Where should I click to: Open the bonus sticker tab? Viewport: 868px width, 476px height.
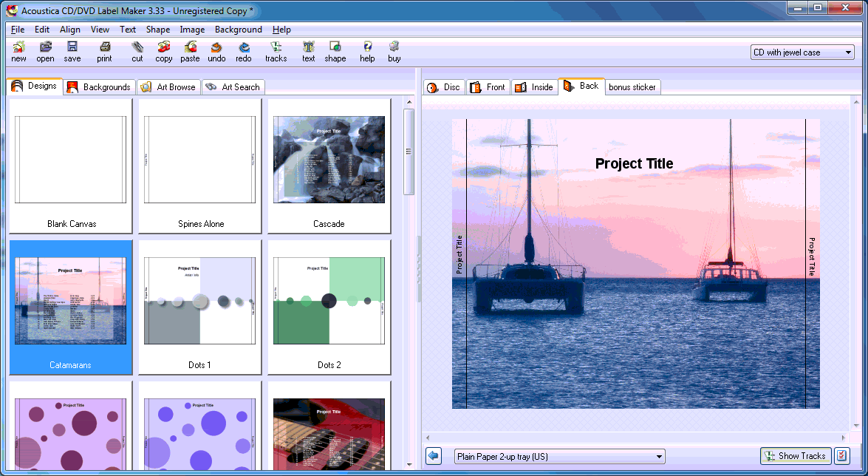click(632, 87)
